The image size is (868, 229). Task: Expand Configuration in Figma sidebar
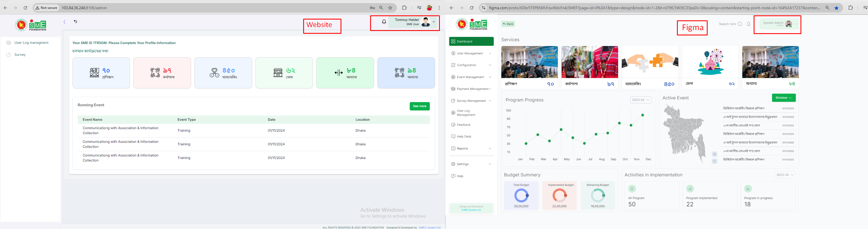click(x=471, y=65)
